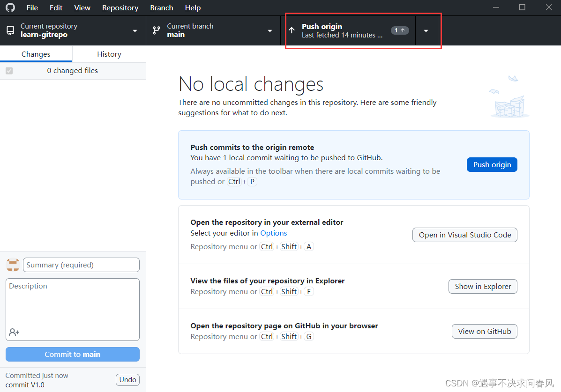Open the Edit menu

click(x=56, y=7)
